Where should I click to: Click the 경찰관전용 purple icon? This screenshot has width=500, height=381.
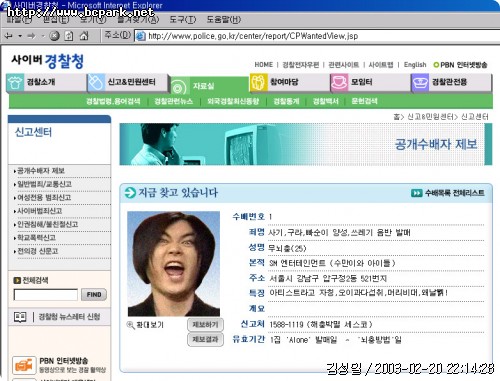(420, 83)
